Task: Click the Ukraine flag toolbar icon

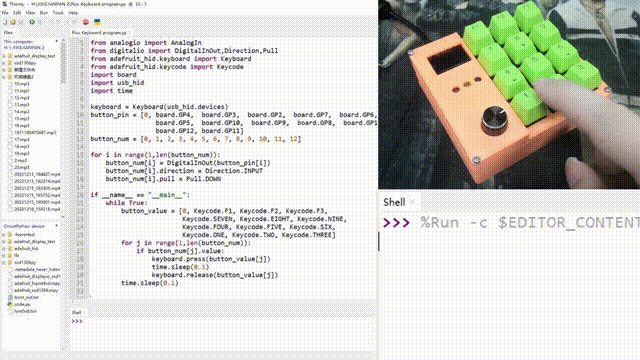Action: coord(97,22)
